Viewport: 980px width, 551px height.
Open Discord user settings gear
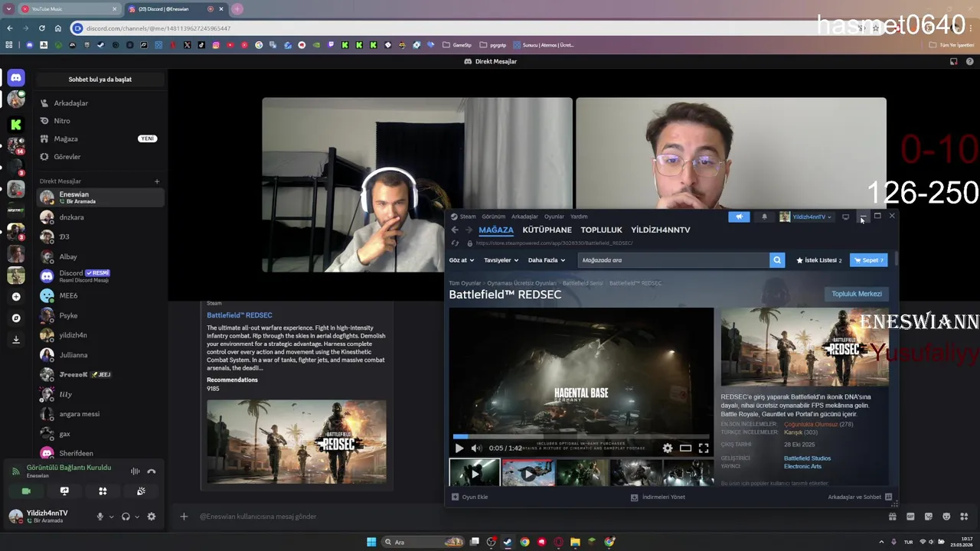coord(151,517)
